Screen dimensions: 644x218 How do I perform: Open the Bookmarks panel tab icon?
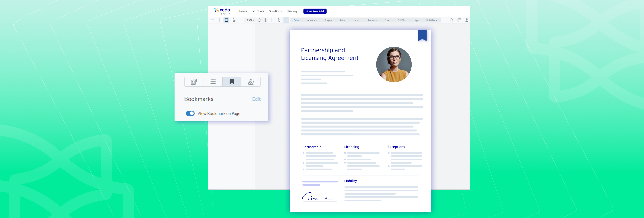click(x=232, y=82)
